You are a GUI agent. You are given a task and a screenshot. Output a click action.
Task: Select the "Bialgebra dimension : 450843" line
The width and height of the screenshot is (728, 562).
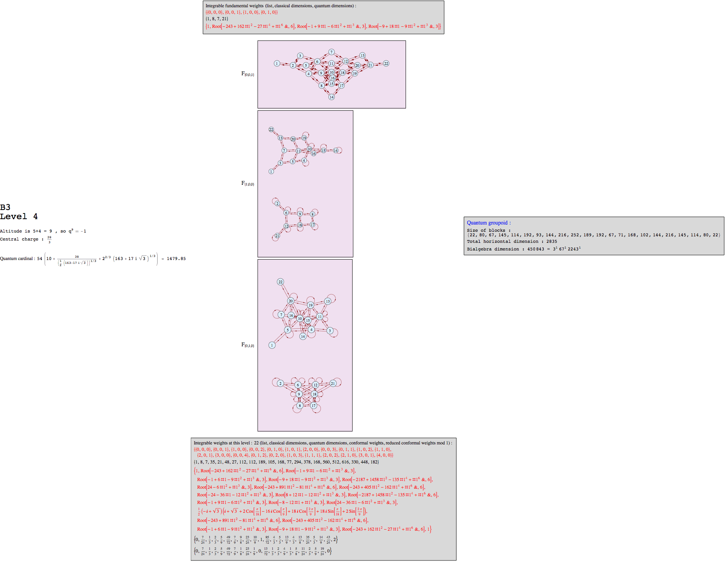(x=524, y=249)
